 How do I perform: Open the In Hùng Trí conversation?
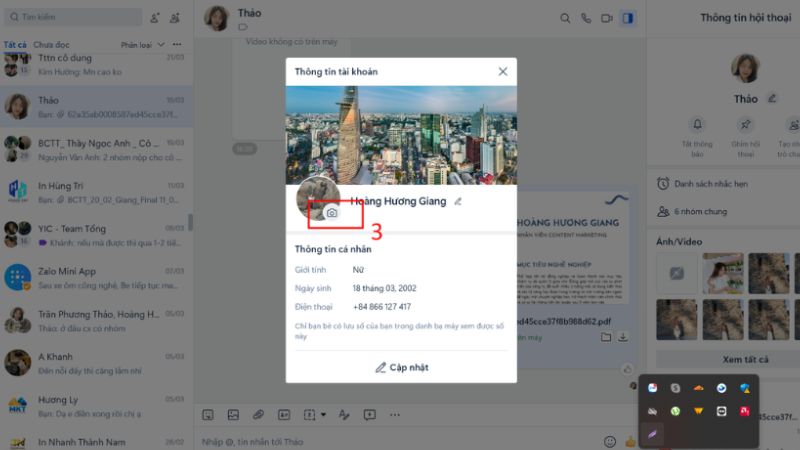tap(96, 192)
